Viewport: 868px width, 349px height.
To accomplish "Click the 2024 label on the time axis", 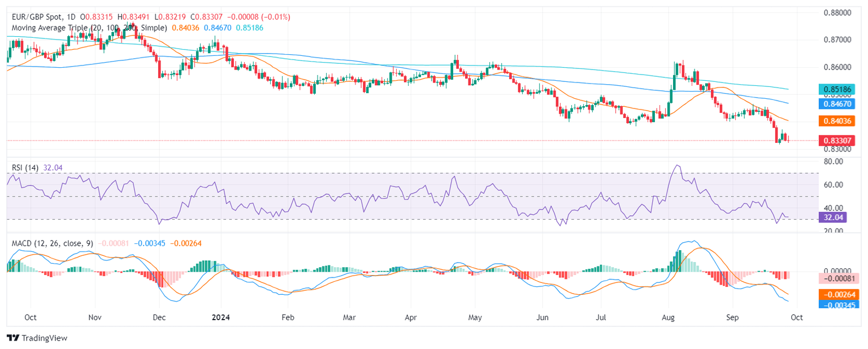I will point(220,317).
